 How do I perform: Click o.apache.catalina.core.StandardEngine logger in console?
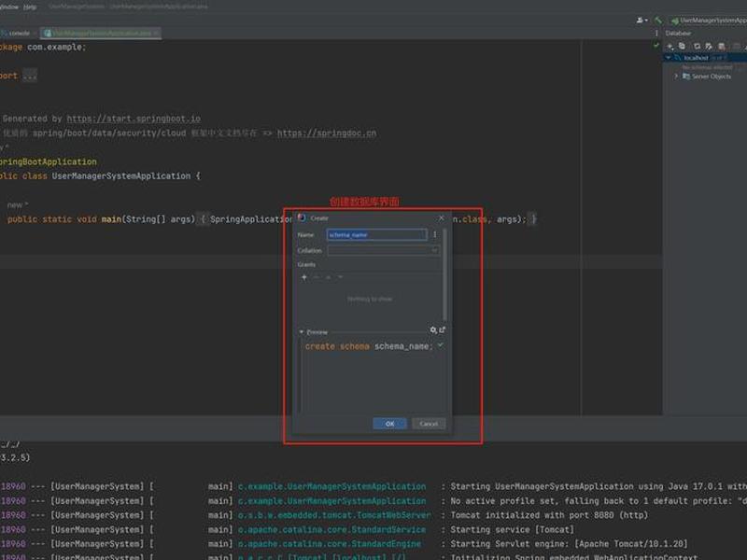click(330, 544)
